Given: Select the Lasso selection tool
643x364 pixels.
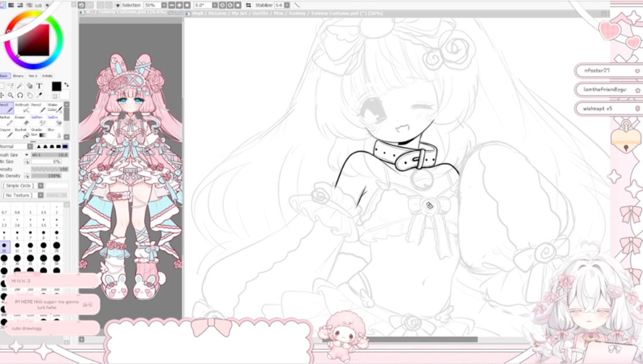Looking at the screenshot, I should click(x=10, y=86).
